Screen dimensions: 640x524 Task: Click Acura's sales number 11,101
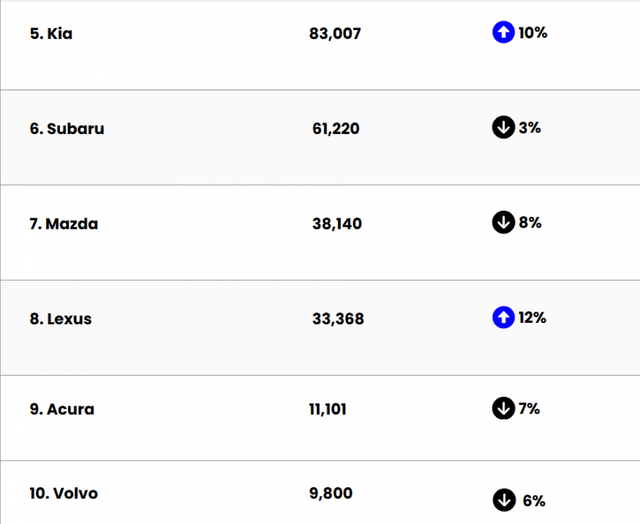pos(328,409)
